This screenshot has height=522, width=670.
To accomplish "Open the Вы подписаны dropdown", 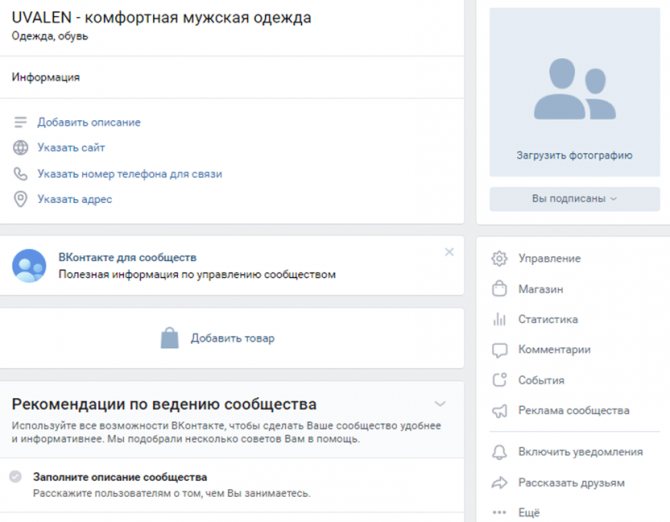I will click(575, 199).
